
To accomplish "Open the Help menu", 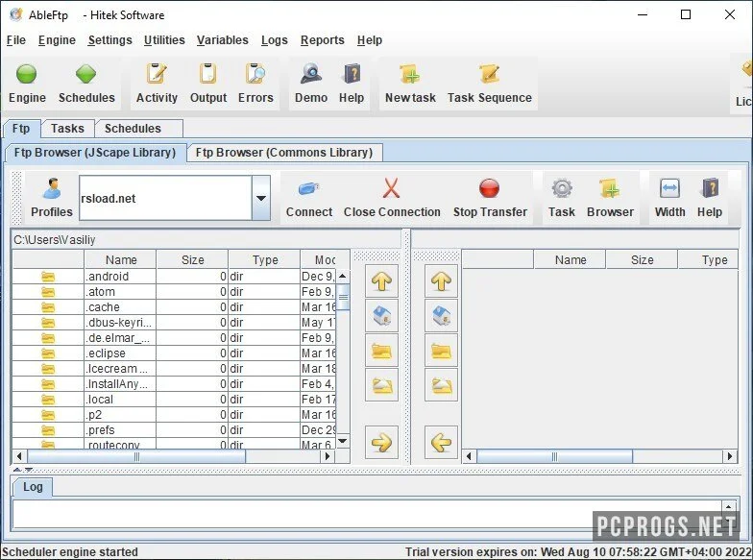I will coord(369,40).
